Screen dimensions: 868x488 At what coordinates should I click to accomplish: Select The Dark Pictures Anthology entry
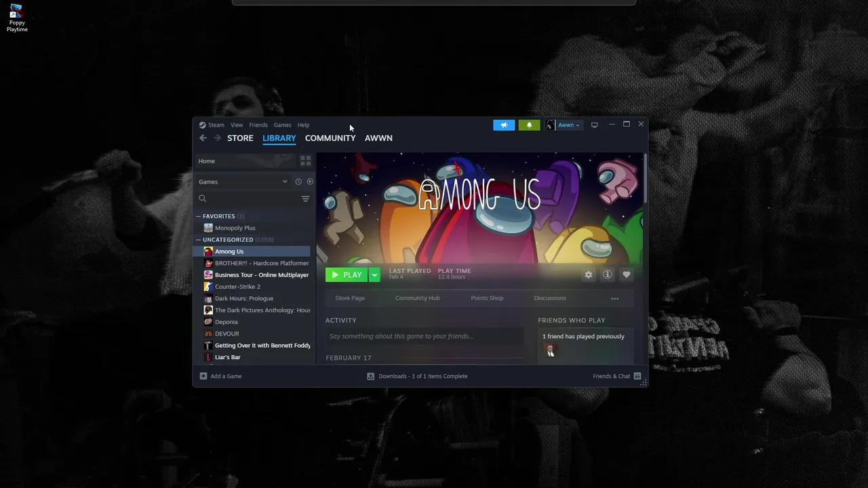click(x=262, y=310)
